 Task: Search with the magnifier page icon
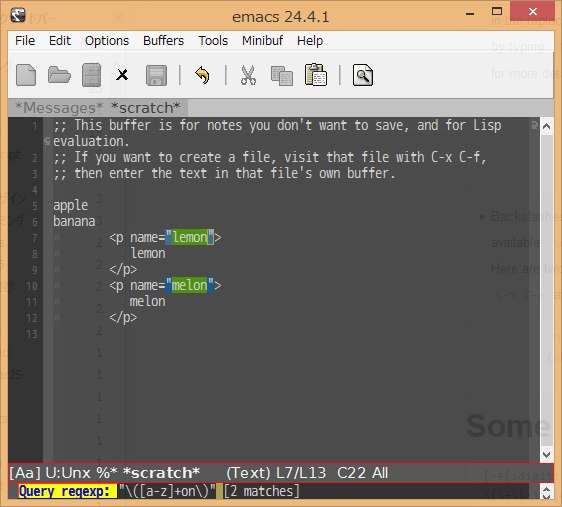(363, 75)
